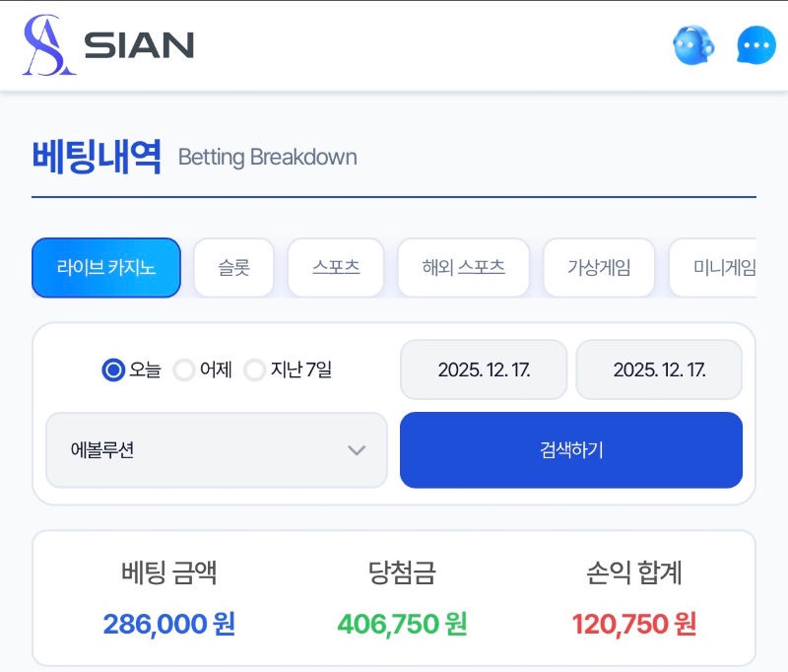Screen dimensions: 788x672
Task: Open the customer support headset icon
Action: (693, 45)
